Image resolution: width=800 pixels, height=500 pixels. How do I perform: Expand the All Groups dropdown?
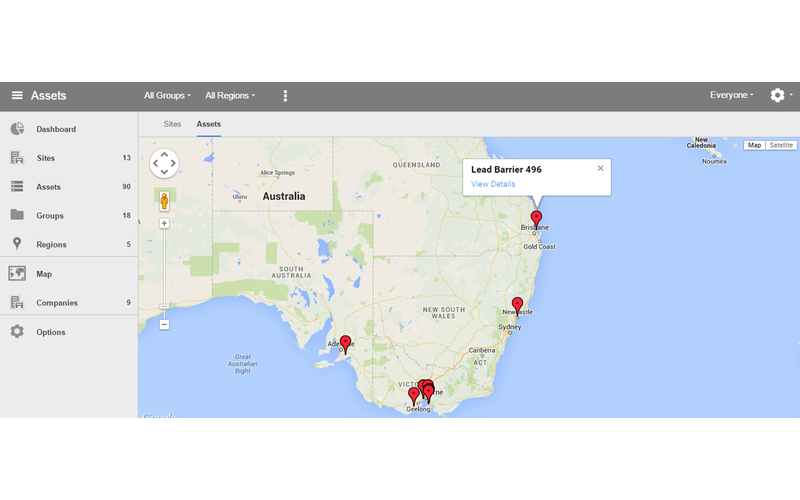[x=167, y=95]
